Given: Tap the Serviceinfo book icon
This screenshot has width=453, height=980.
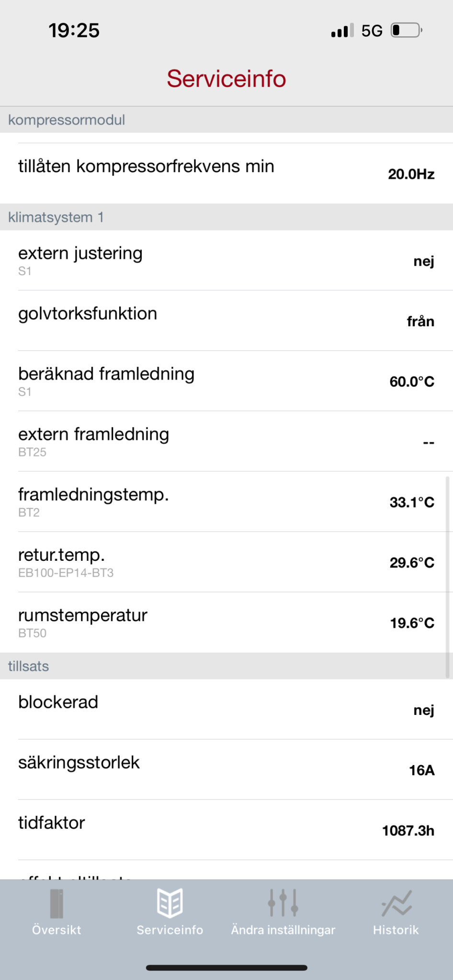Looking at the screenshot, I should pyautogui.click(x=170, y=903).
